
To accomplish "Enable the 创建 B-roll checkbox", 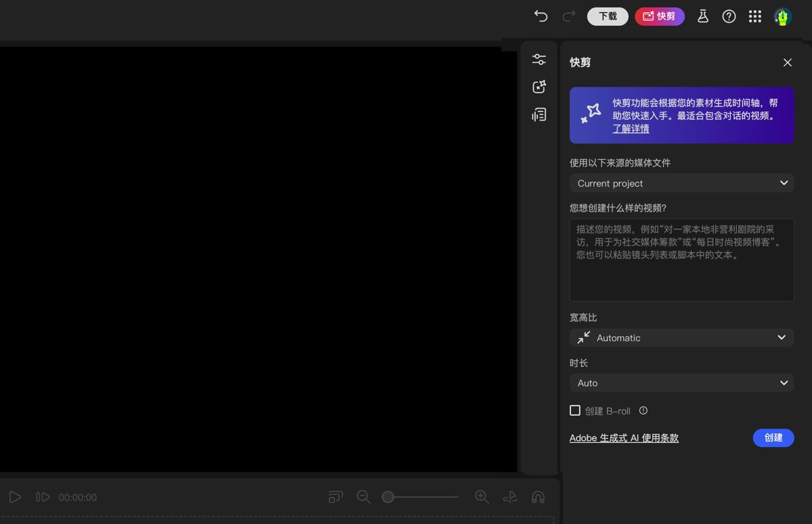I will tap(574, 410).
